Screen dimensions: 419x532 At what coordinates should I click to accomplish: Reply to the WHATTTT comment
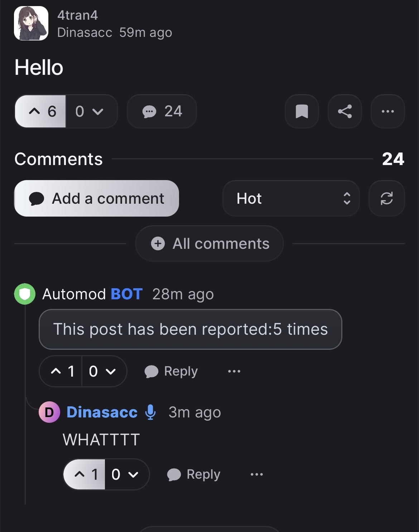[194, 474]
